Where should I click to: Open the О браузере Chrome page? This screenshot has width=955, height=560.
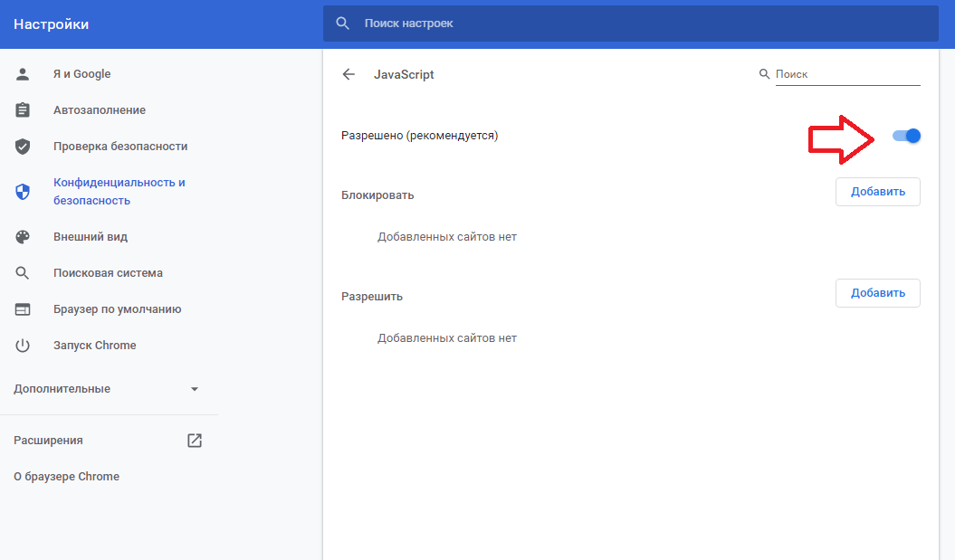point(66,477)
